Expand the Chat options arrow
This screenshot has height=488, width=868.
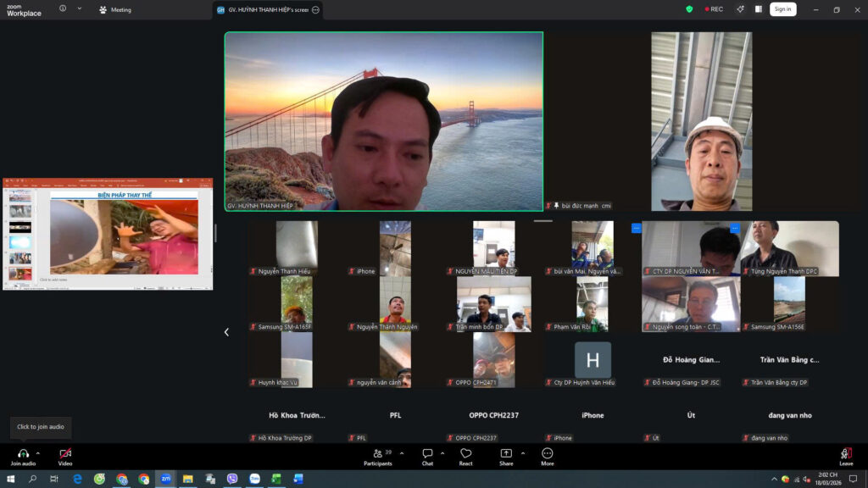[442, 453]
